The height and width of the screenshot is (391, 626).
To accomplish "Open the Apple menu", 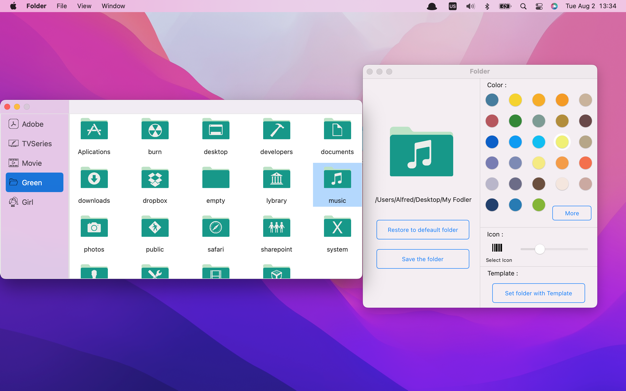I will [13, 6].
